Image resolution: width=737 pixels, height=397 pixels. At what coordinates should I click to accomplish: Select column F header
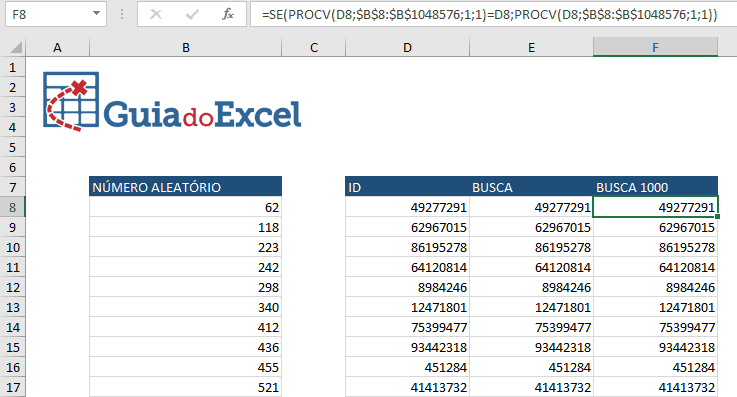coord(655,47)
